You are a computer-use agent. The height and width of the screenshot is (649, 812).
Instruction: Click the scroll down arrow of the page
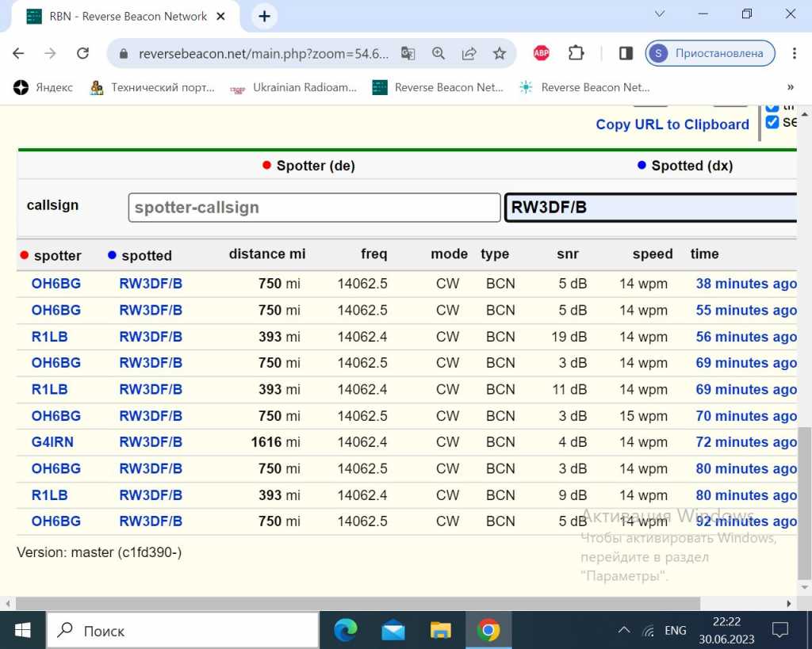point(805,587)
